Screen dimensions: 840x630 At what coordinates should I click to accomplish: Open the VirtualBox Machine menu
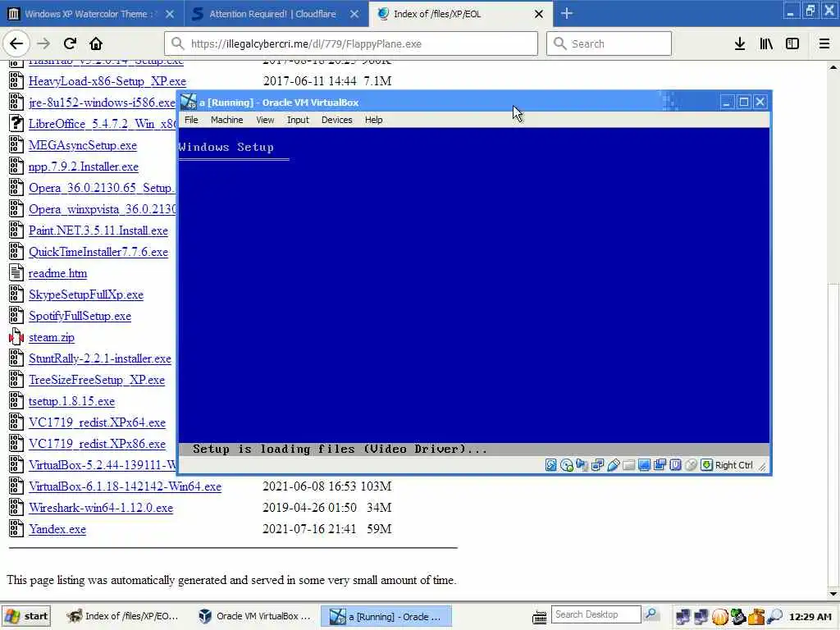pos(226,120)
